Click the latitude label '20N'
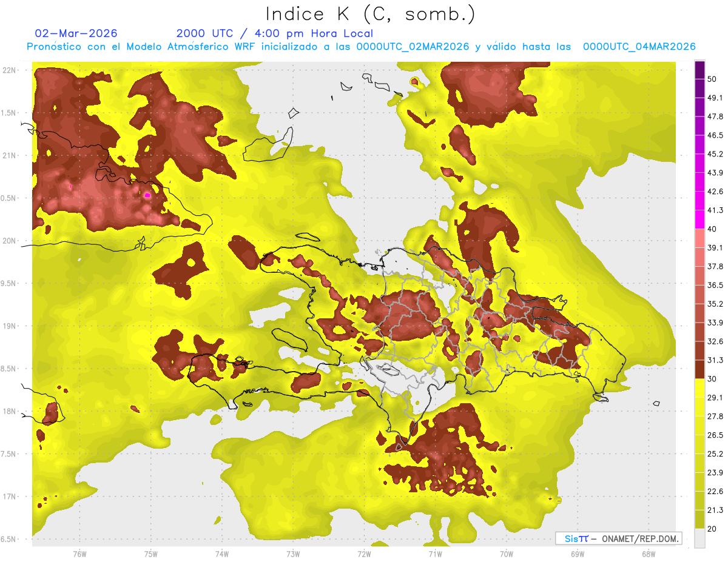The width and height of the screenshot is (728, 562). [x=9, y=241]
